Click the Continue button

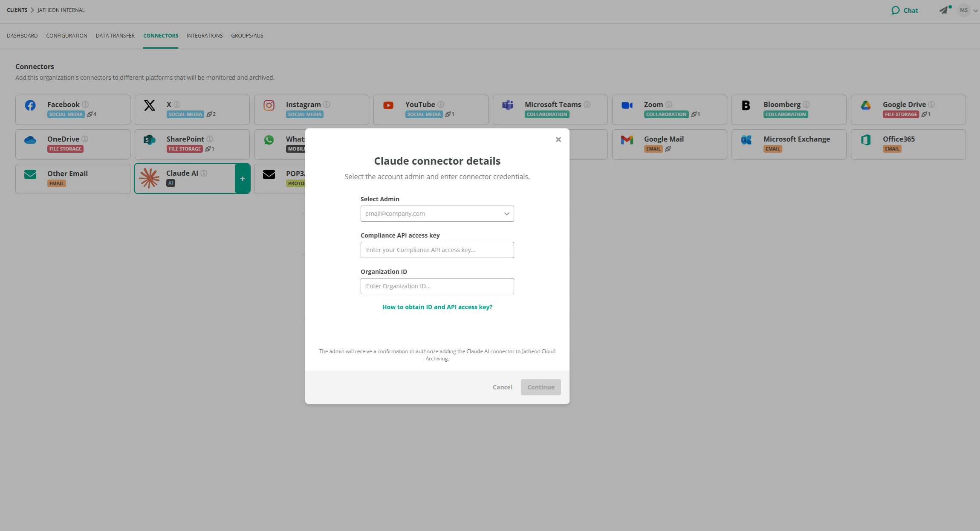click(x=541, y=387)
